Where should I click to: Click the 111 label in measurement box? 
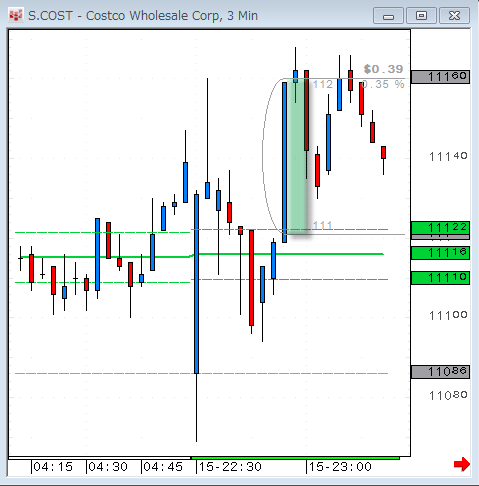[323, 225]
